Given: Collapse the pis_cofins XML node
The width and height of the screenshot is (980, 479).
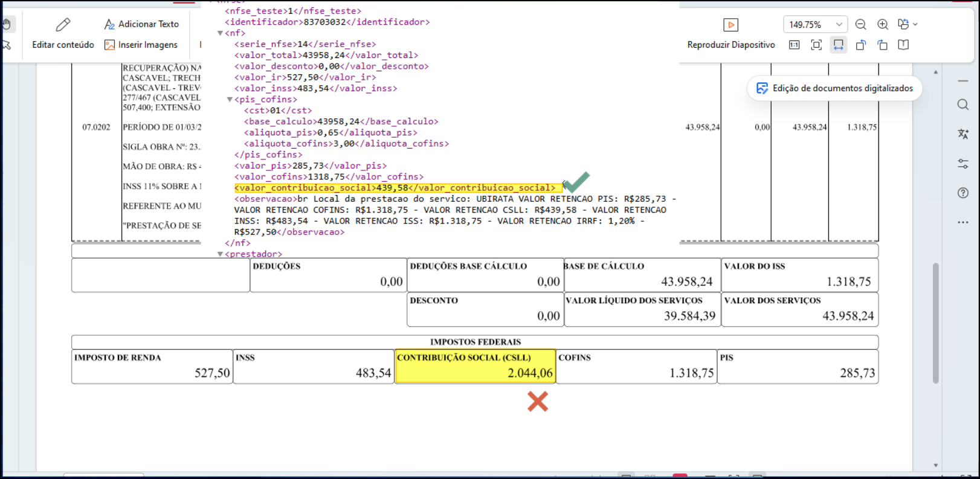Looking at the screenshot, I should point(230,100).
